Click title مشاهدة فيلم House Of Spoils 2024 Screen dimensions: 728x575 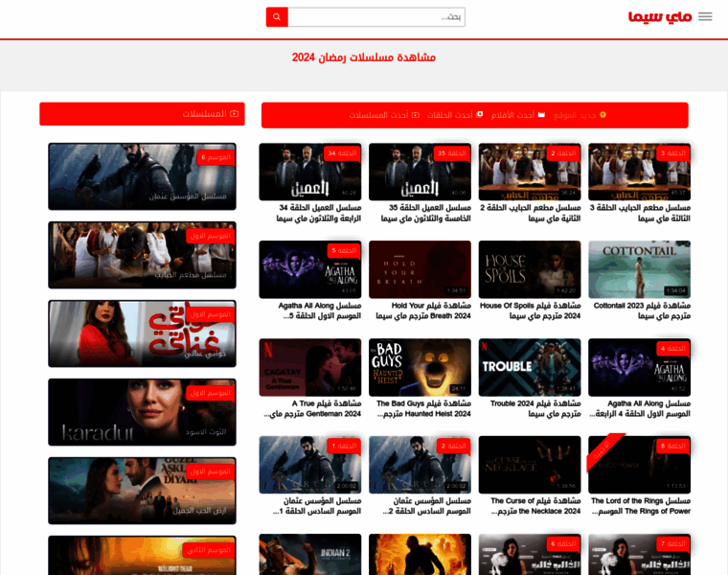tap(531, 310)
